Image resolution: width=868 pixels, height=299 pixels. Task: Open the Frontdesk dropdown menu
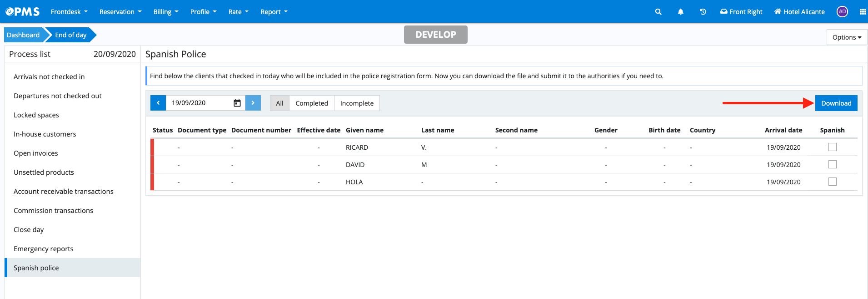point(69,12)
